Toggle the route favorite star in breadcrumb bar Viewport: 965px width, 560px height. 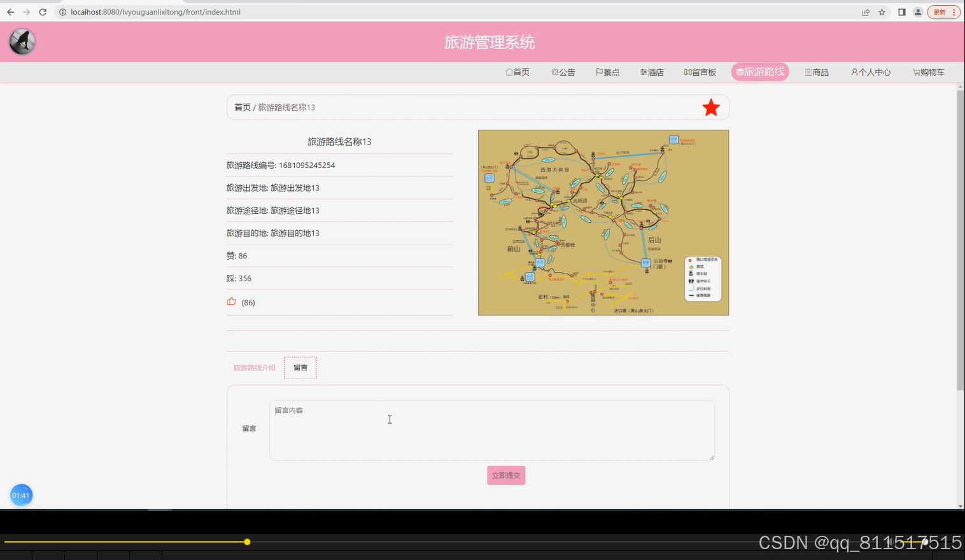tap(711, 107)
